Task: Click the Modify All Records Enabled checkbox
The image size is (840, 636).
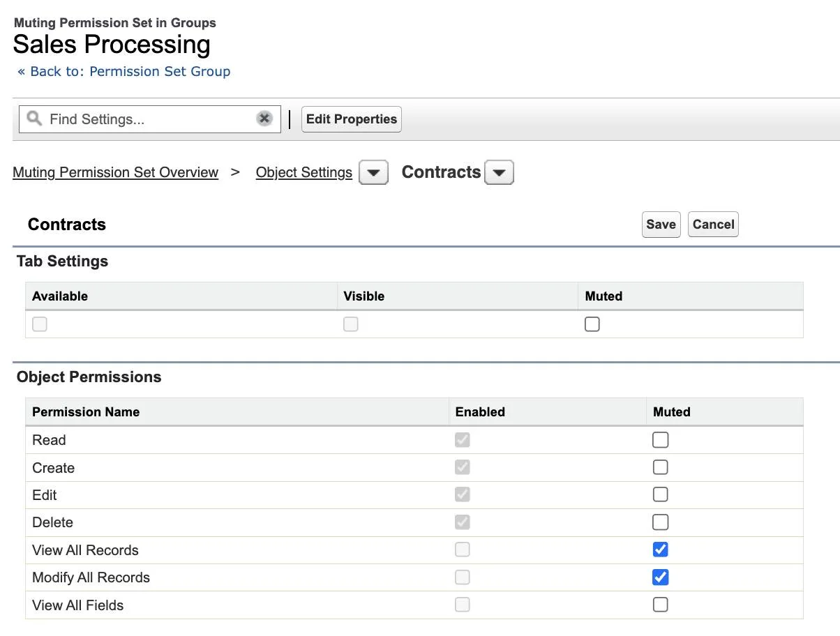Action: point(463,577)
